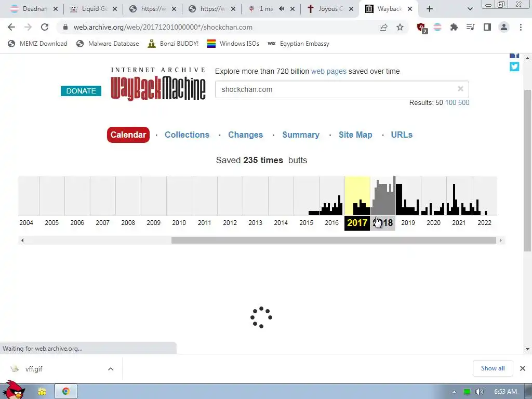Viewport: 532px width, 399px height.
Task: Open the Malware Database bookmark
Action: click(x=108, y=44)
